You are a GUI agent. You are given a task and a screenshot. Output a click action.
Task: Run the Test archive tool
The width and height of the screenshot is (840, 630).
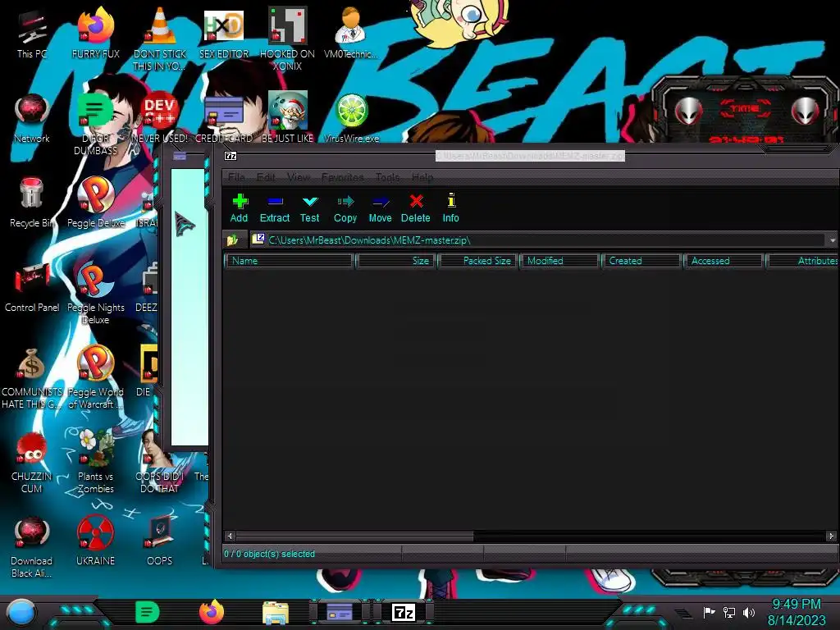coord(309,208)
